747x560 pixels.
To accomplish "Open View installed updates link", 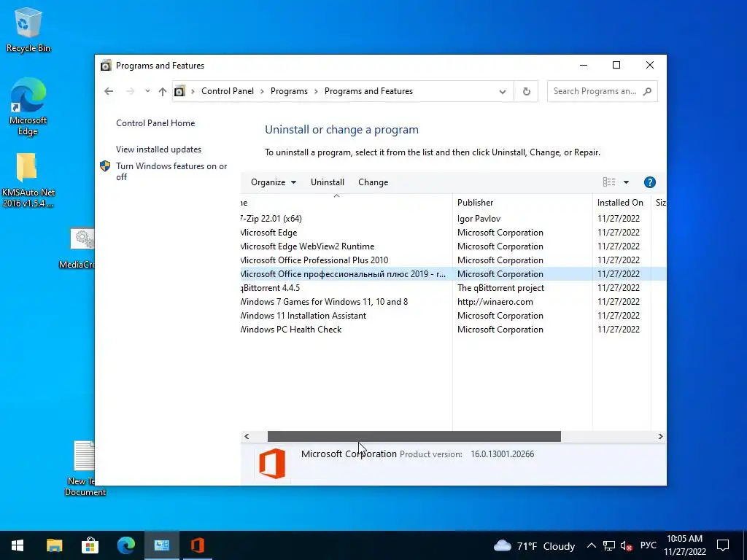I will pyautogui.click(x=158, y=149).
